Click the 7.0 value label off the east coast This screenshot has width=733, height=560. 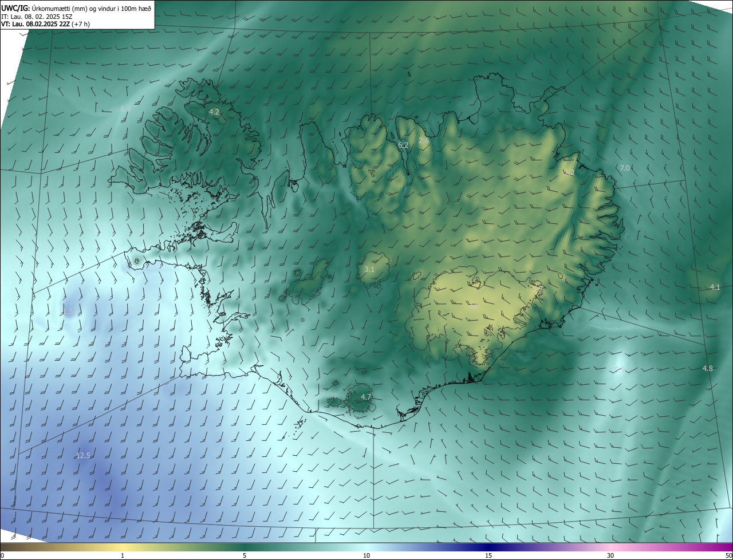pyautogui.click(x=625, y=168)
